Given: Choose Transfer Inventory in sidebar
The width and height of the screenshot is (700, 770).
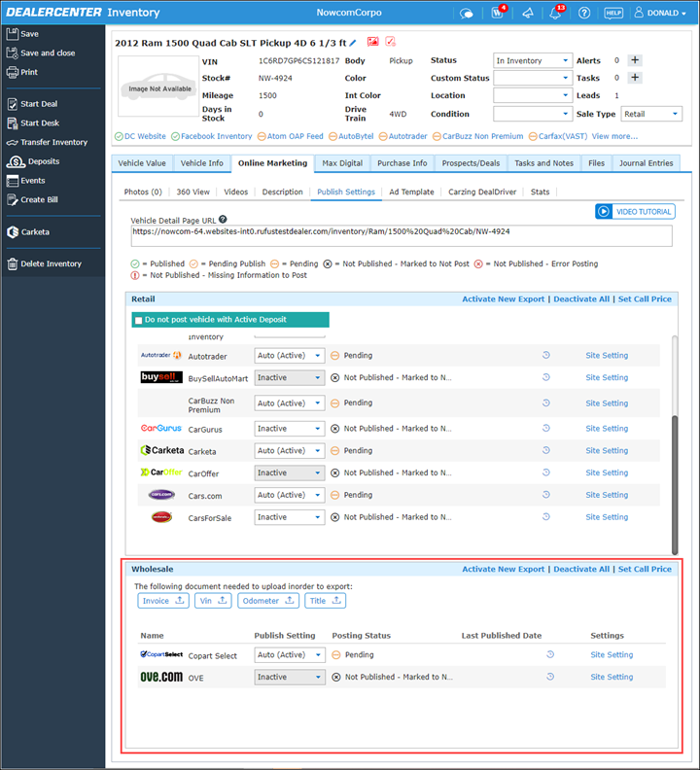Looking at the screenshot, I should (48, 142).
